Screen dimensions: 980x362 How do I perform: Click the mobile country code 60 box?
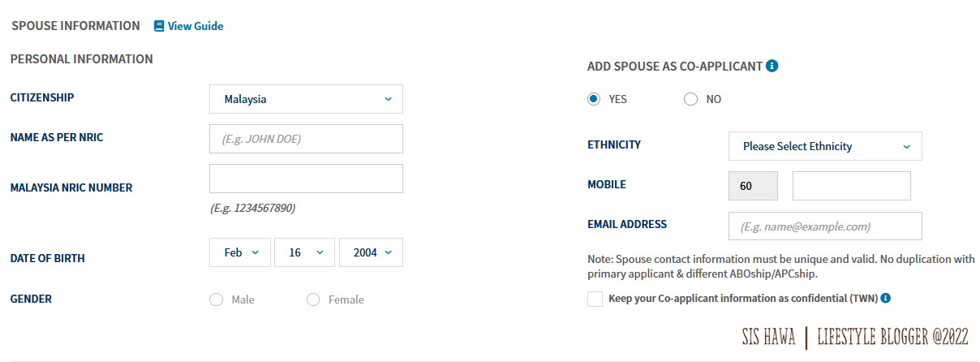coord(754,186)
